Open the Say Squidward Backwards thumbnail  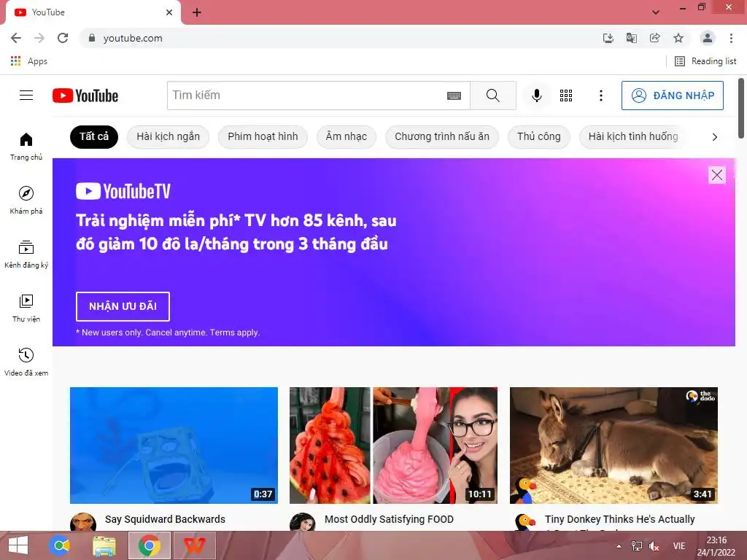tap(174, 446)
